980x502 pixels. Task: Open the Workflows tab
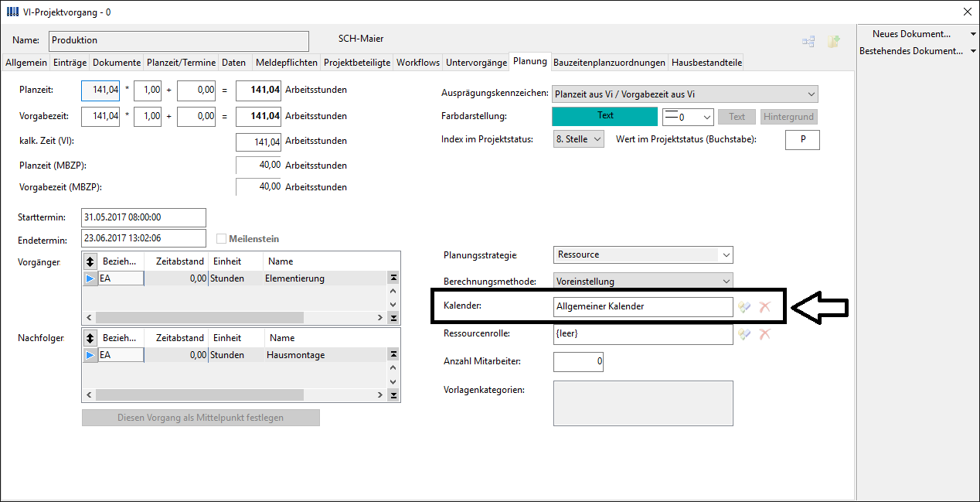point(418,63)
